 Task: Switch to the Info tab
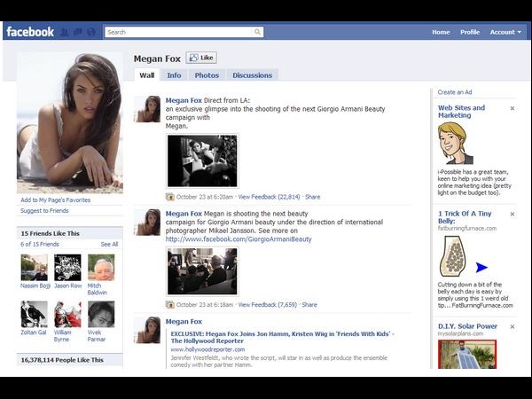pyautogui.click(x=174, y=75)
